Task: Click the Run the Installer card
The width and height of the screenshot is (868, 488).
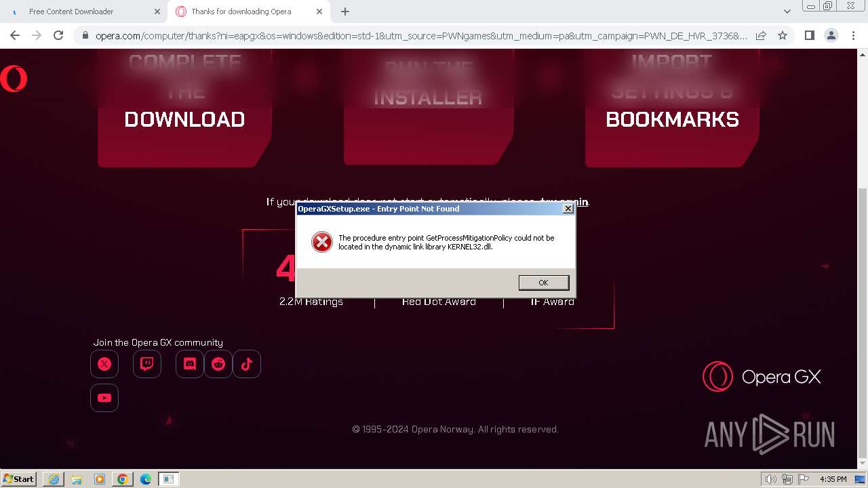Action: click(x=428, y=106)
